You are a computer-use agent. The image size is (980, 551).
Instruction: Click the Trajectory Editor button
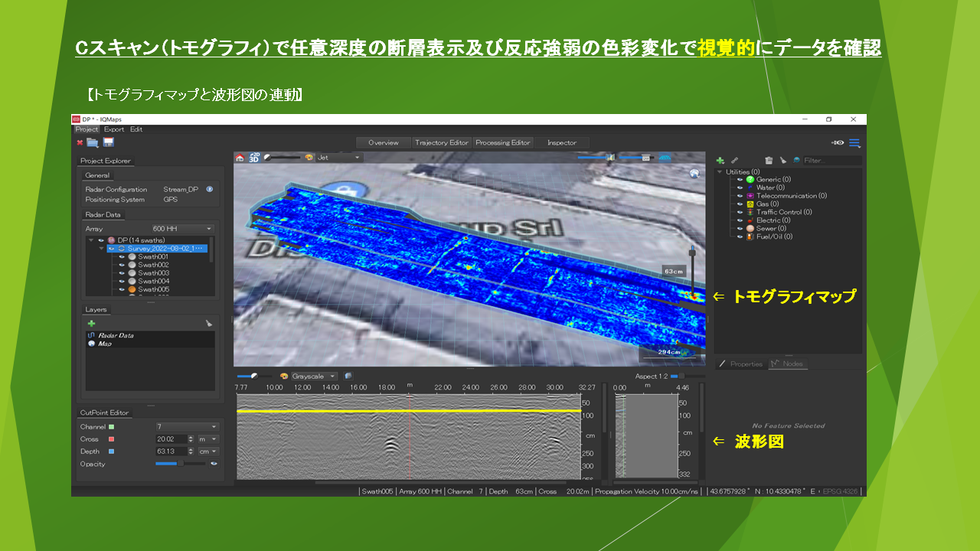click(441, 143)
